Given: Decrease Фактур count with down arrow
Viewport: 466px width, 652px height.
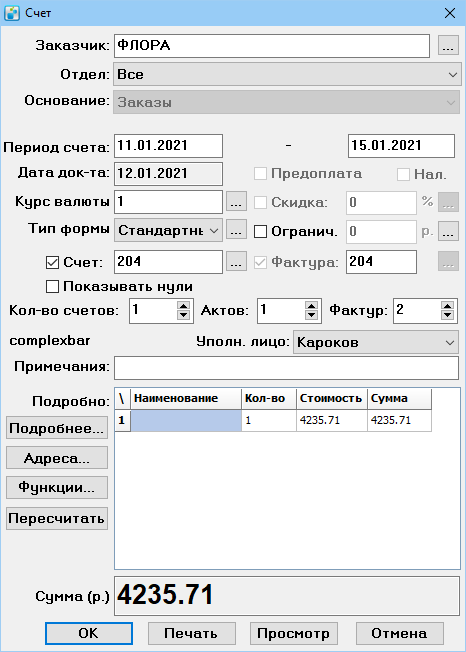Looking at the screenshot, I should coord(447,315).
